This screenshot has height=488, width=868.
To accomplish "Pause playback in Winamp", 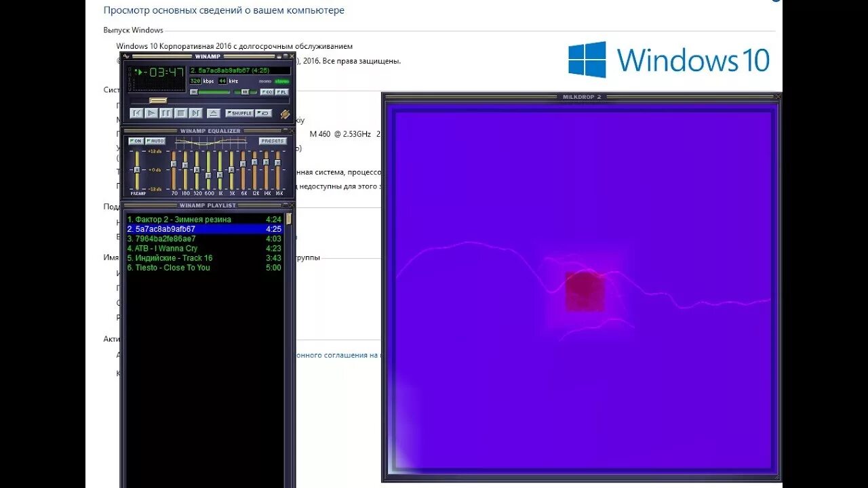I will (x=165, y=113).
